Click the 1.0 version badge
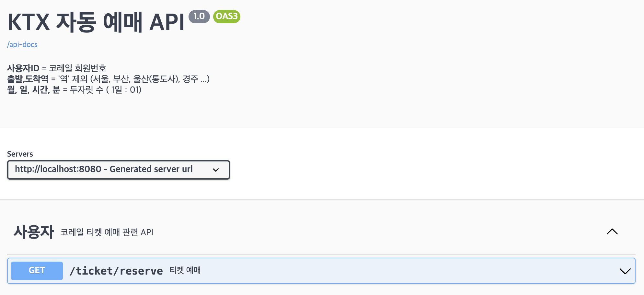The width and height of the screenshot is (644, 295). click(199, 16)
